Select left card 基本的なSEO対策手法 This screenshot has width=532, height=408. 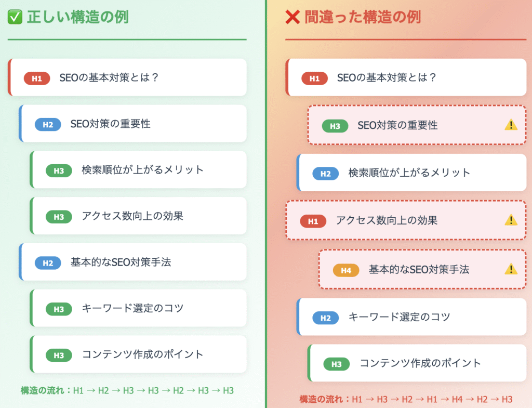pyautogui.click(x=132, y=262)
